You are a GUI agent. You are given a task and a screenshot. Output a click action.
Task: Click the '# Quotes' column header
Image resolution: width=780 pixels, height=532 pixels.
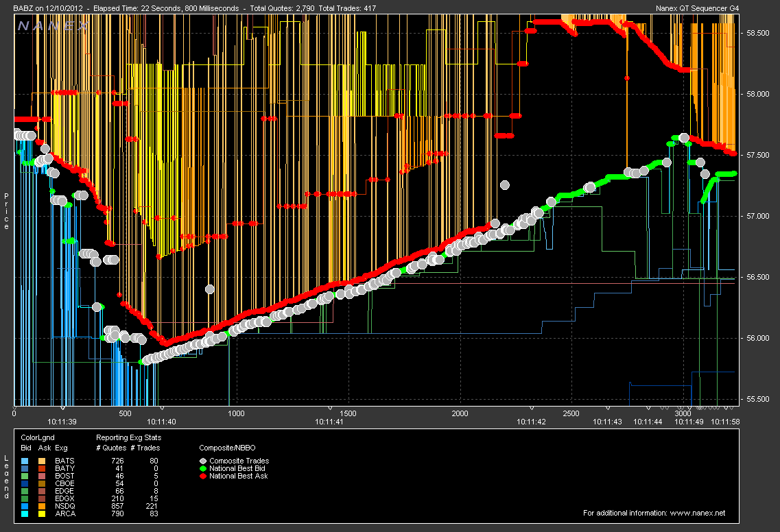110,448
